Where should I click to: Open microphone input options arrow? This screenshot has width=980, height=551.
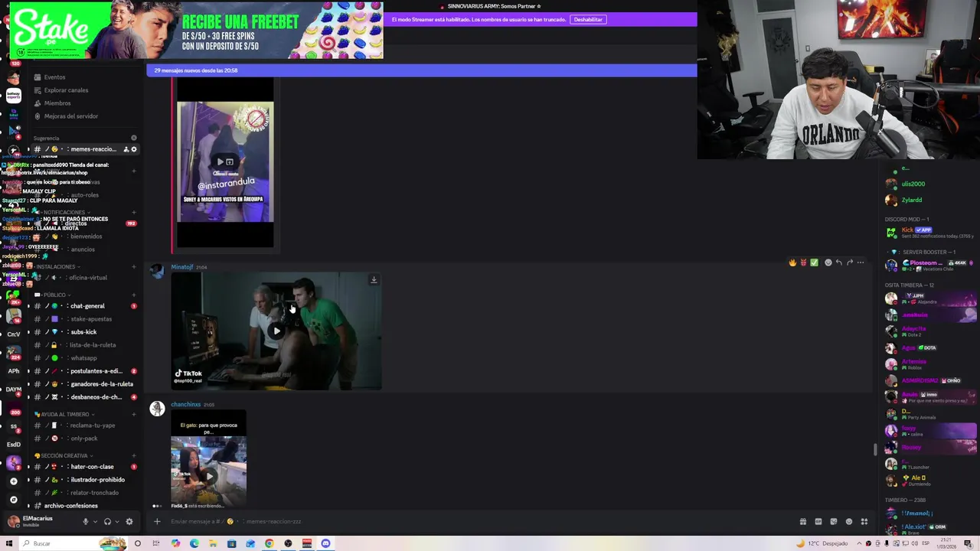(x=95, y=522)
